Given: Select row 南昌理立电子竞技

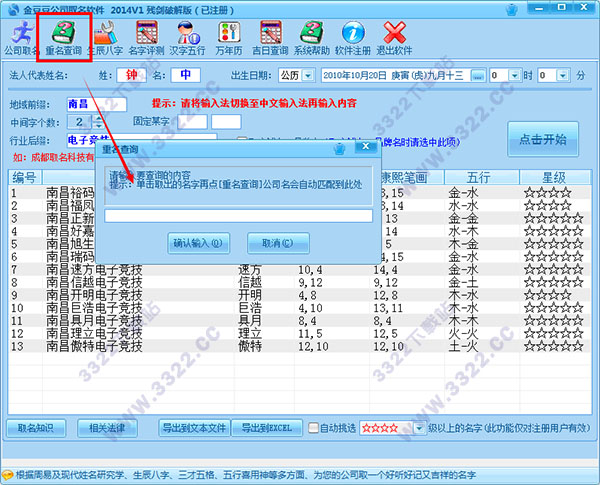Looking at the screenshot, I should [x=300, y=333].
